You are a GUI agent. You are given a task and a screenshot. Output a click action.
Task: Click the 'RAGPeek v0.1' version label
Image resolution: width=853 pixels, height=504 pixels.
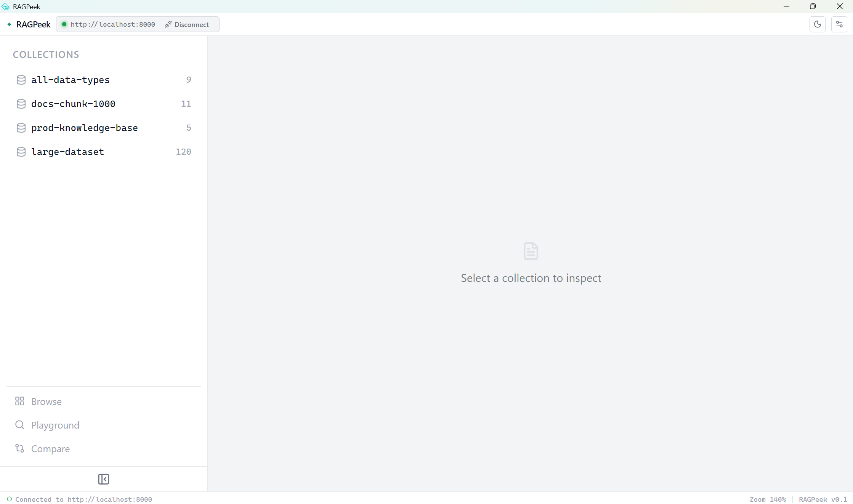click(x=823, y=499)
